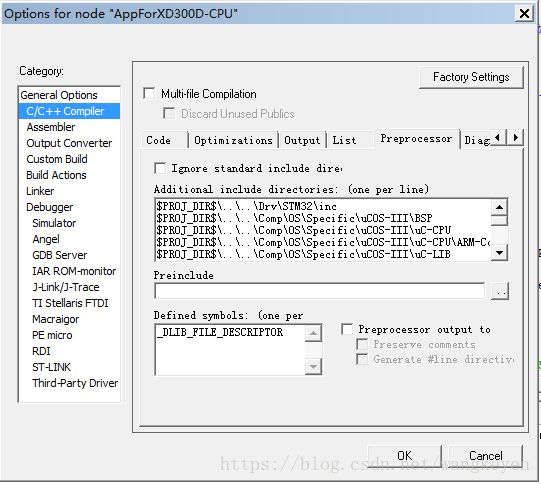541x484 pixels.
Task: Select Simulator under Debugger
Action: coord(54,223)
